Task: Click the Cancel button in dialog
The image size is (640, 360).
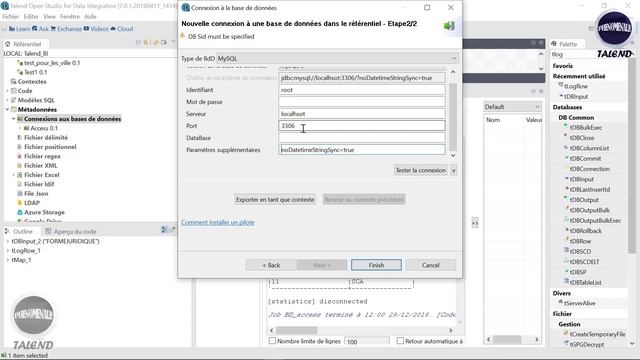Action: 431,265
